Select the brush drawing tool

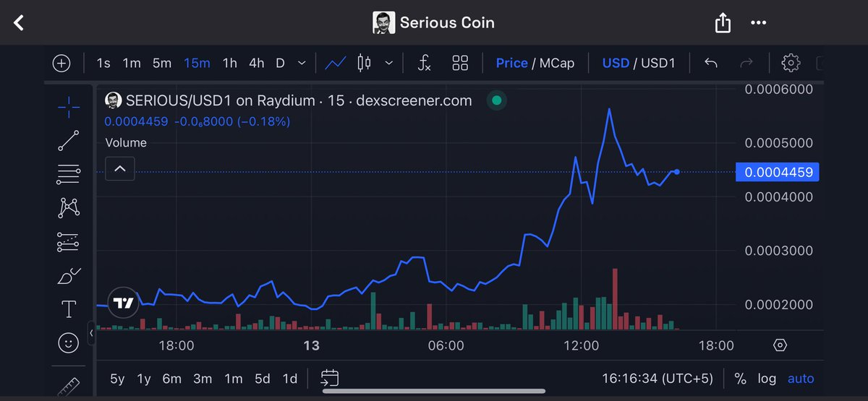[69, 276]
